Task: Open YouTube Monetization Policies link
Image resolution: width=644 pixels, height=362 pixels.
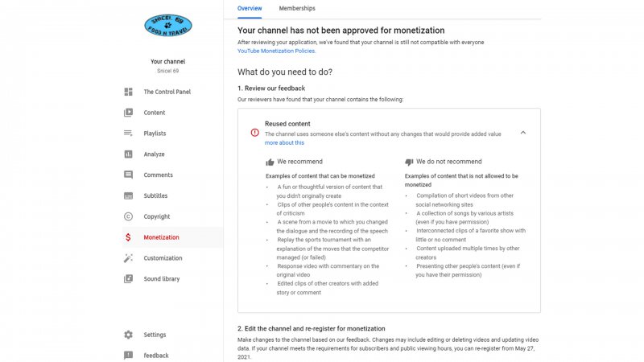Action: point(276,51)
